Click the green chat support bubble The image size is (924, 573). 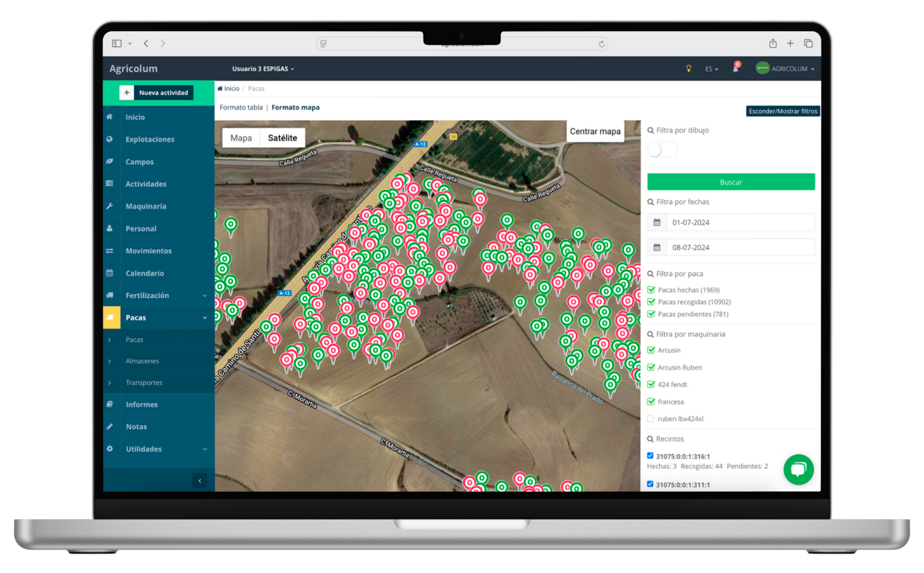pos(798,469)
